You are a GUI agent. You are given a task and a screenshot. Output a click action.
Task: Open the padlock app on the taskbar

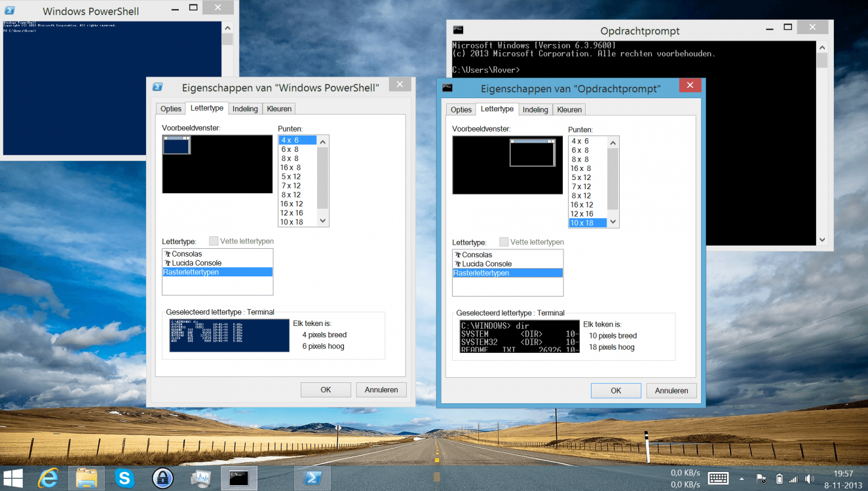[162, 479]
